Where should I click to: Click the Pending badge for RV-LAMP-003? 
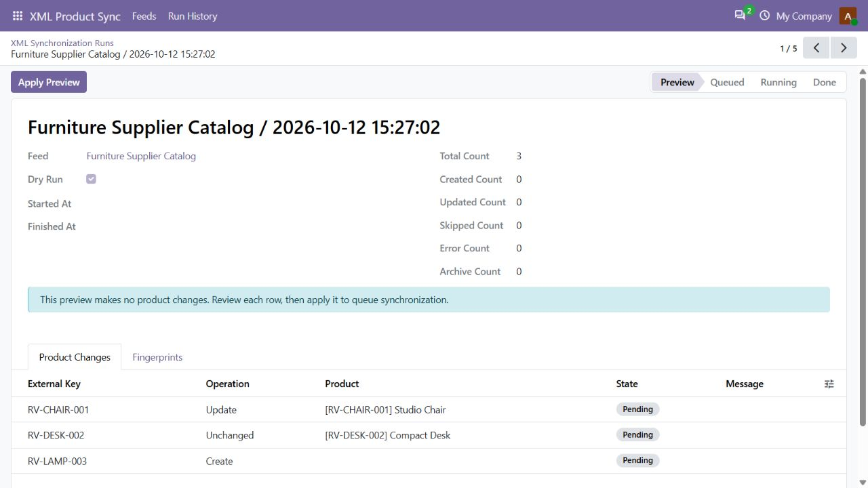coord(638,460)
